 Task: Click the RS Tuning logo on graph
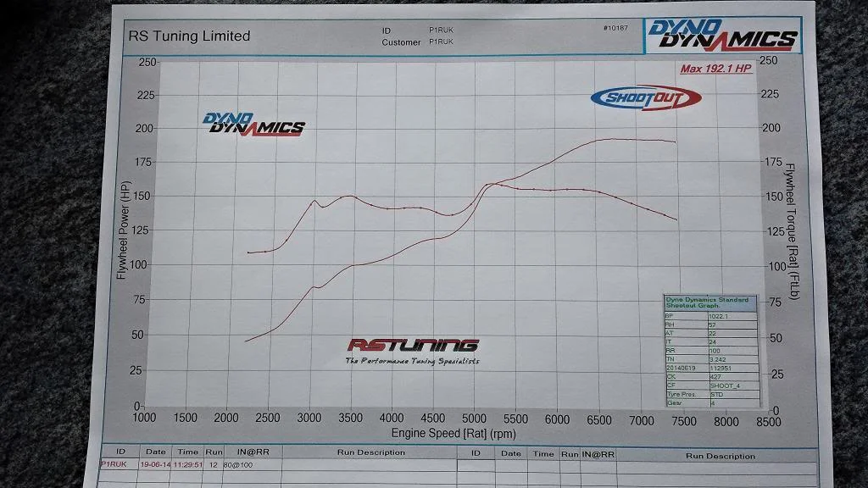pos(413,352)
